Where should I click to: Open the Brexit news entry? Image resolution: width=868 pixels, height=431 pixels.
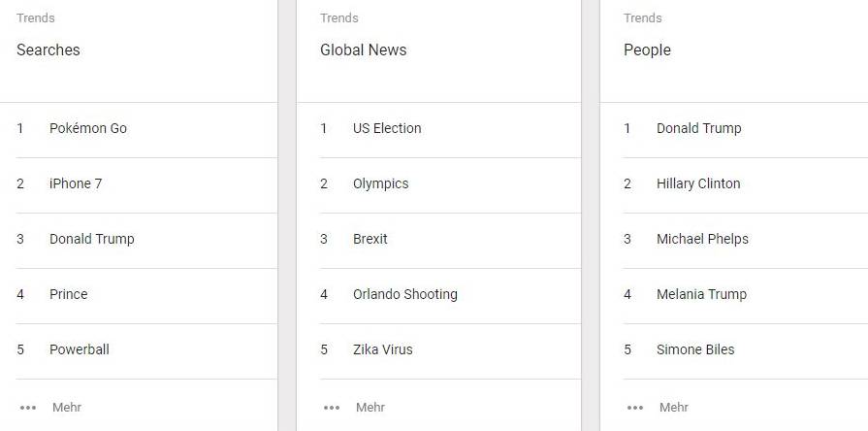pos(450,241)
